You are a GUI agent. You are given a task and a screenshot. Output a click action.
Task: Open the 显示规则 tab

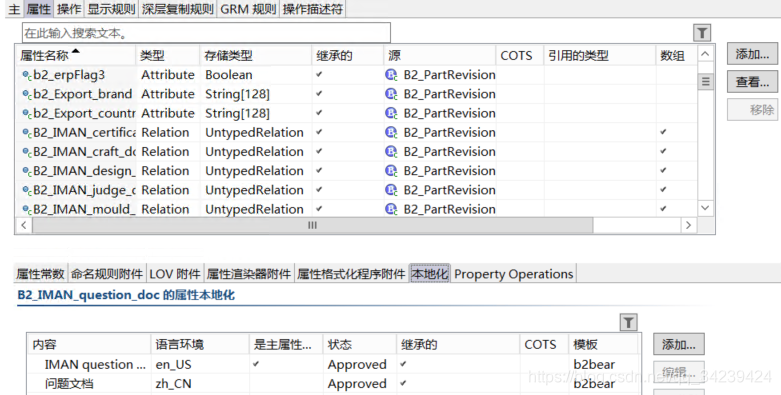pyautogui.click(x=112, y=9)
